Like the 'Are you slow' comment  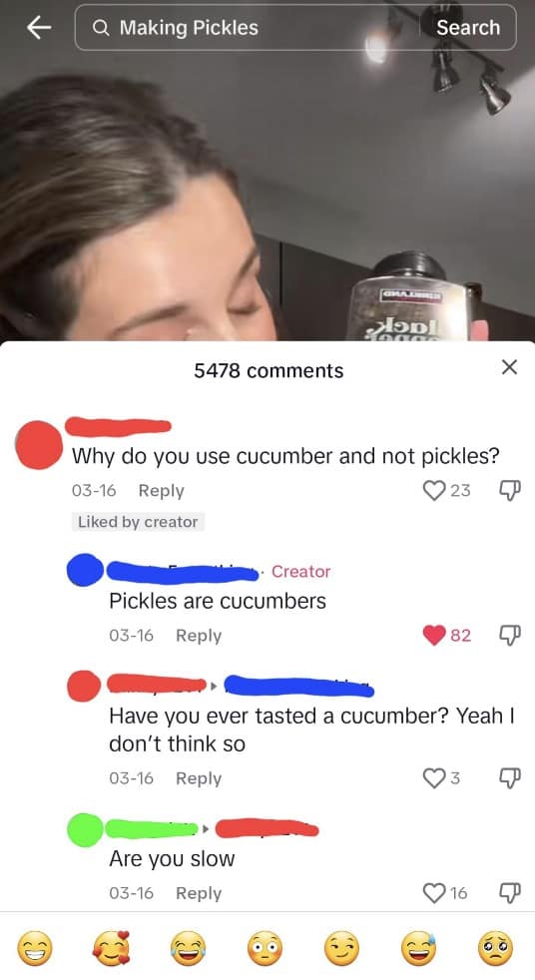click(434, 893)
